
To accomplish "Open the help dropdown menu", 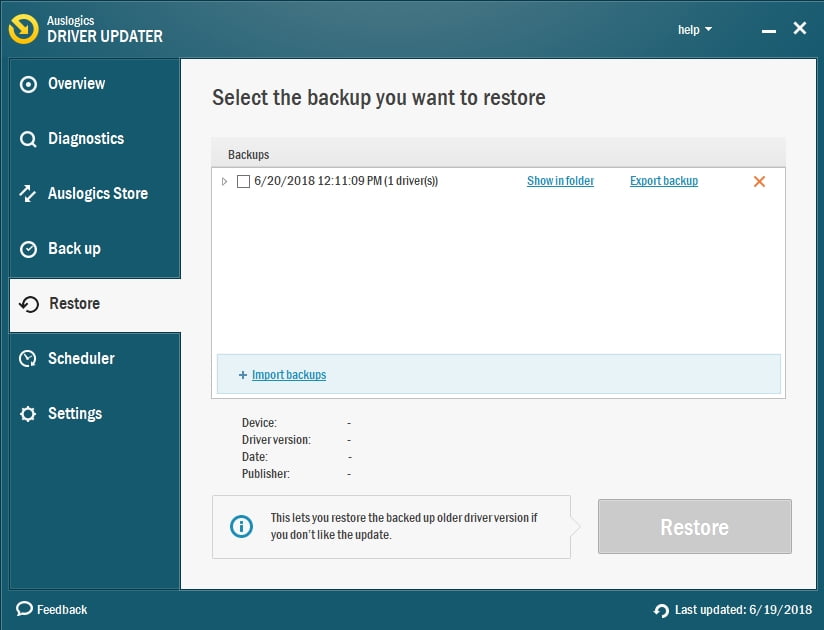I will (695, 29).
